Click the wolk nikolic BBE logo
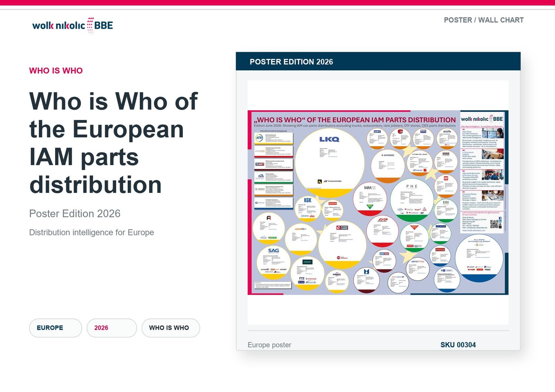This screenshot has width=555, height=392. tap(73, 25)
